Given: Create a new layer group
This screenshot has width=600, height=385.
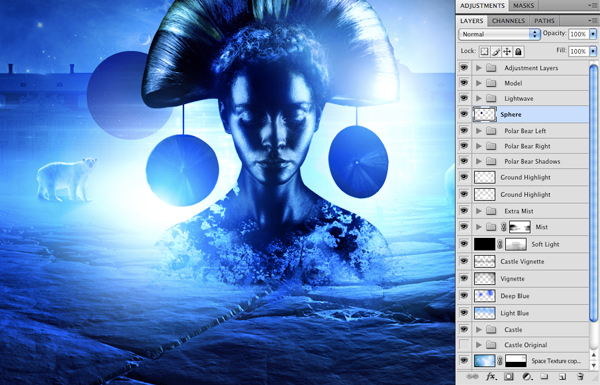Looking at the screenshot, I should 544,377.
